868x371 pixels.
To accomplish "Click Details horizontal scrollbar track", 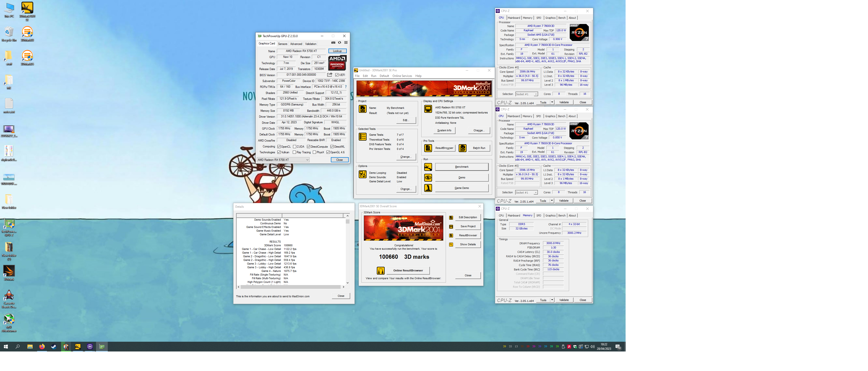I will pos(291,287).
